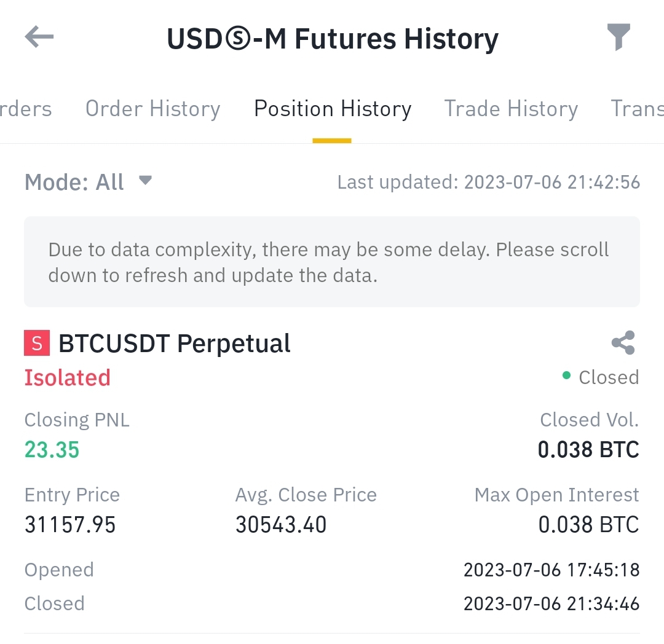Click the Closed Vol. 0.038 BTC value

[588, 450]
